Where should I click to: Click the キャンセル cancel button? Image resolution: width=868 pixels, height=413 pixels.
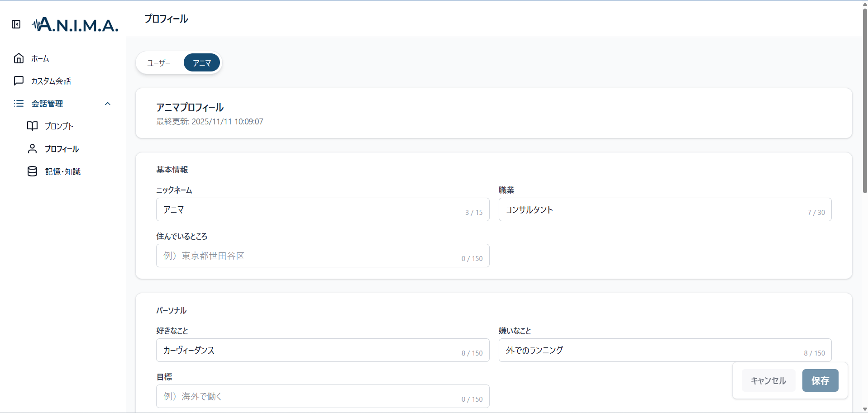click(768, 380)
